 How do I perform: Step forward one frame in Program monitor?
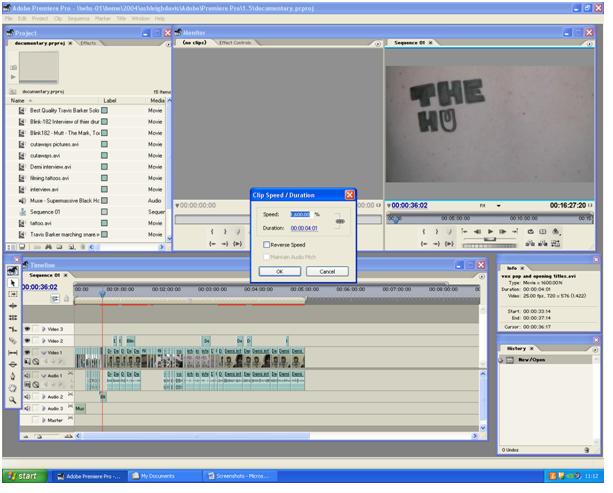coord(503,231)
